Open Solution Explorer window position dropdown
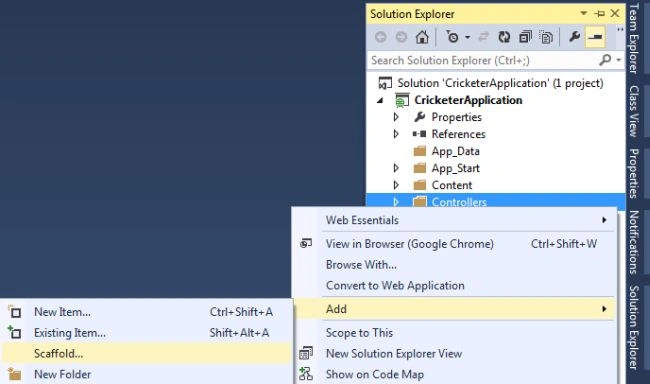This screenshot has height=384, width=650. click(584, 14)
